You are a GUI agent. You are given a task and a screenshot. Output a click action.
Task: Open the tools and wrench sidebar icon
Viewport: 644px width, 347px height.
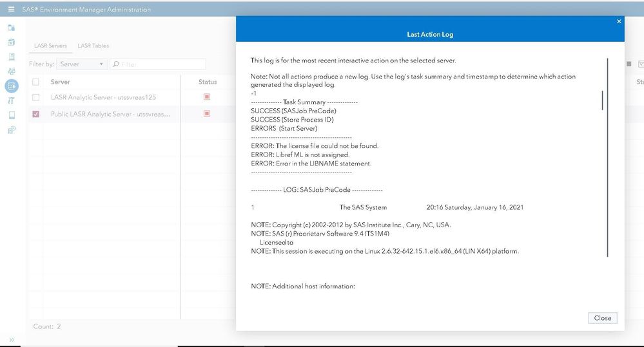pyautogui.click(x=12, y=100)
